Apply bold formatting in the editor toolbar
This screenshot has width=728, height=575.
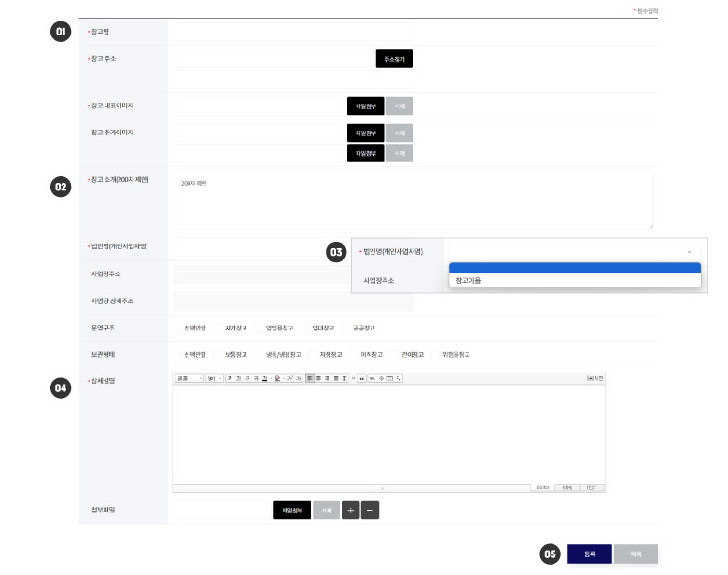[231, 378]
